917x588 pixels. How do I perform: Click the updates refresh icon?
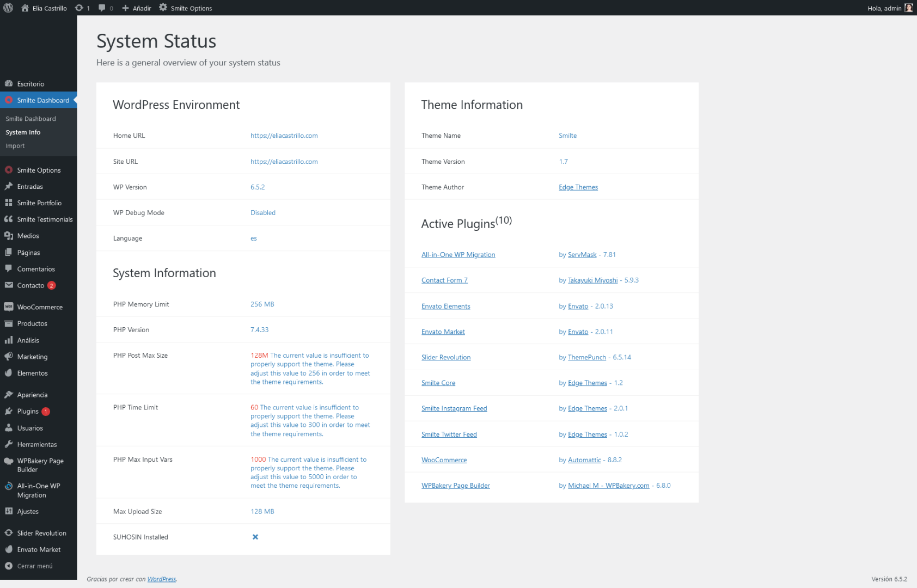pyautogui.click(x=79, y=8)
